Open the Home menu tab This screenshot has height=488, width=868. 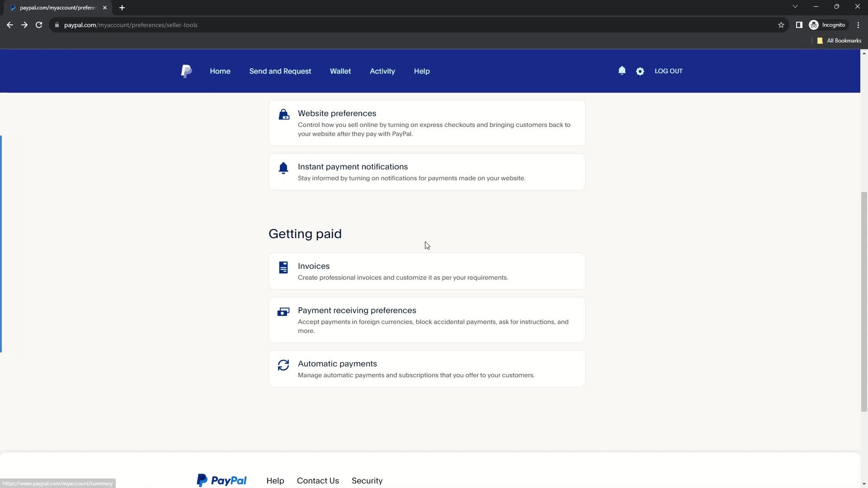click(220, 71)
